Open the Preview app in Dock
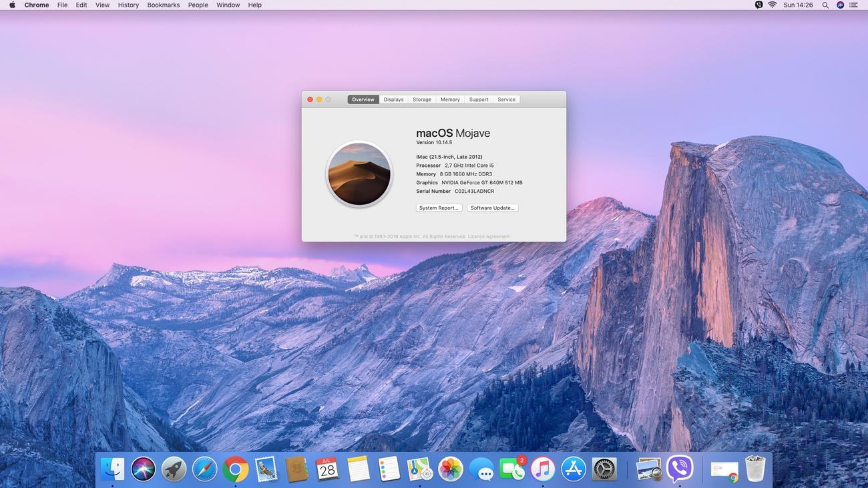 point(648,469)
